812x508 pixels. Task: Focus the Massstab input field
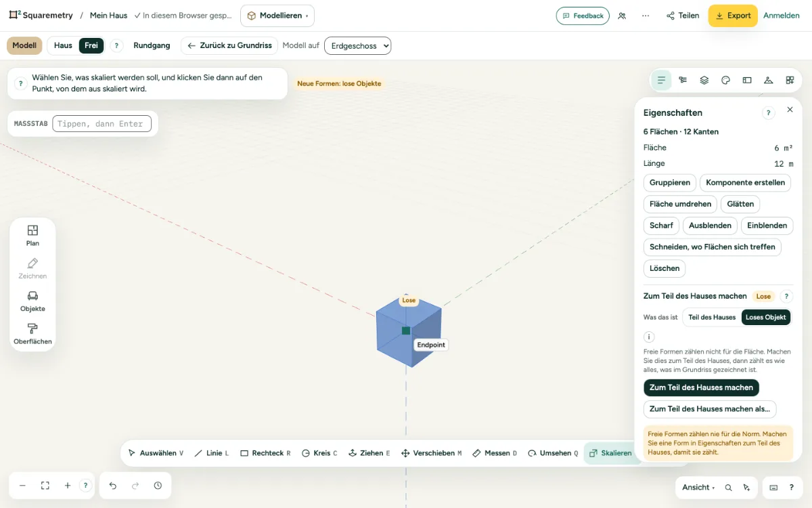[101, 124]
